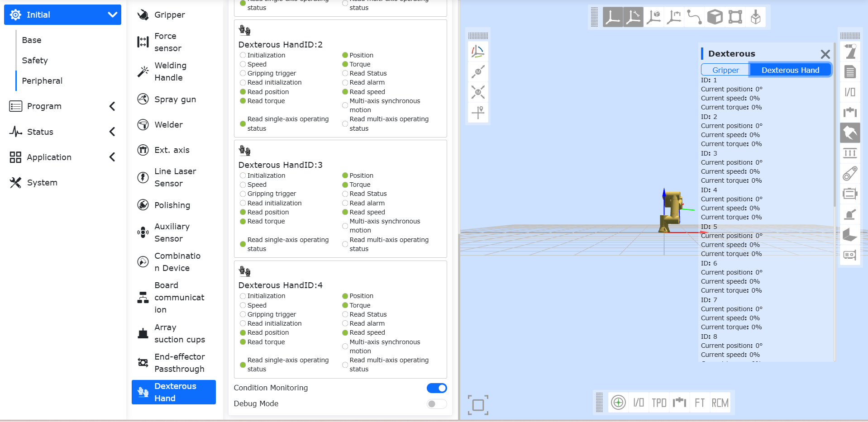This screenshot has width=868, height=422.
Task: Select the workpiece coordinate icon with cube
Action: click(x=654, y=17)
